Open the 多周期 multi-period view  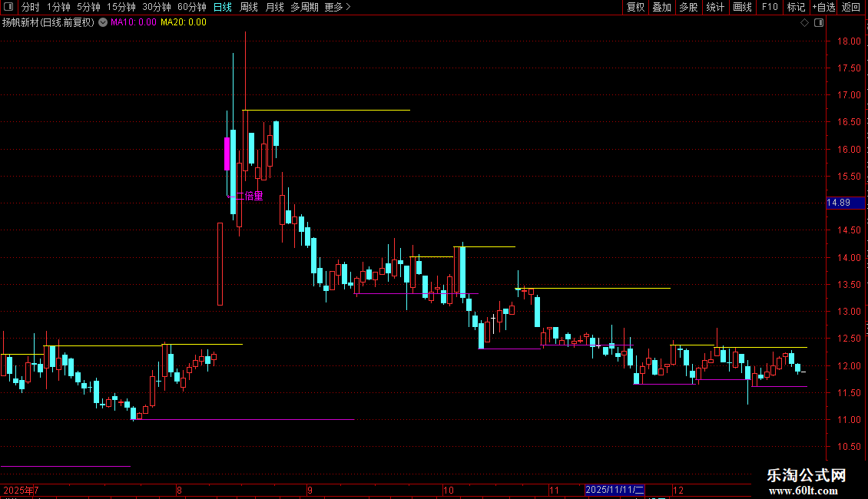coord(304,7)
